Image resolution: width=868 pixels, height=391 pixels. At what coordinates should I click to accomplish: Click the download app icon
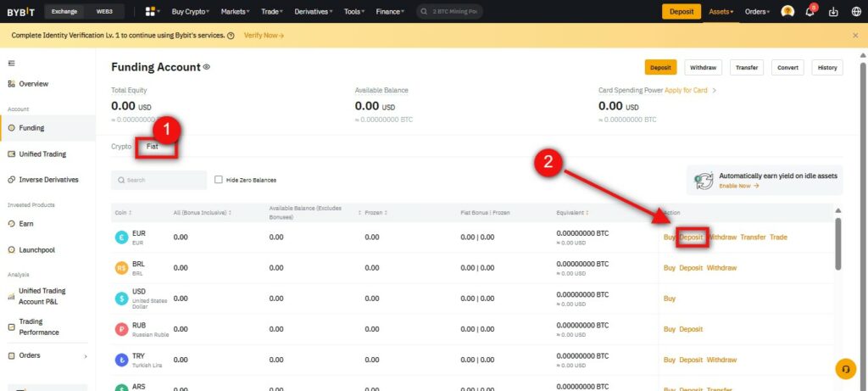coord(833,12)
